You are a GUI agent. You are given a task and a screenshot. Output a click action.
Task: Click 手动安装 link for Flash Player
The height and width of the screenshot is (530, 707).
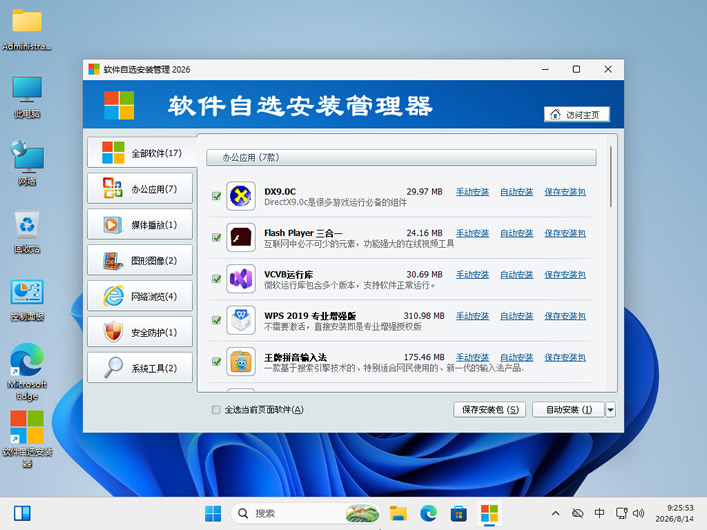(472, 233)
